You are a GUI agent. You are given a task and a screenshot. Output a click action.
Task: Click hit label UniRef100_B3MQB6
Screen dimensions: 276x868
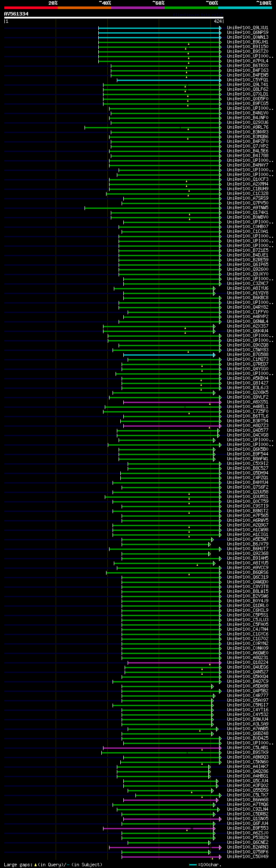[x=248, y=136]
